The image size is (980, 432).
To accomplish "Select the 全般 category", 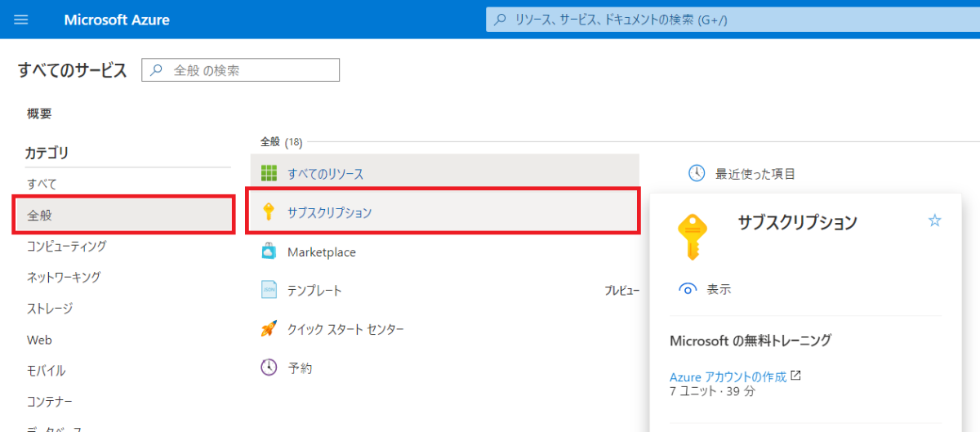I will pos(124,215).
